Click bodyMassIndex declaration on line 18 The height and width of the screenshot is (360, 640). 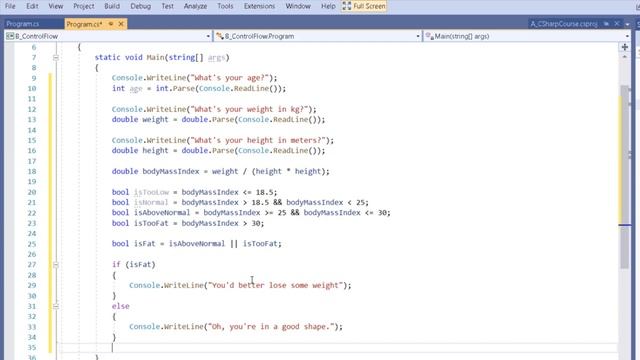[171, 171]
